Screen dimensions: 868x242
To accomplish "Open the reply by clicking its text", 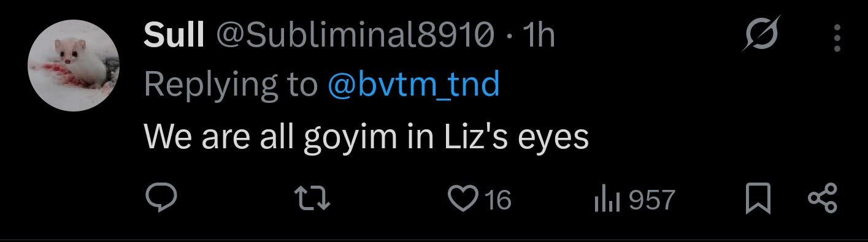I will pos(367,137).
